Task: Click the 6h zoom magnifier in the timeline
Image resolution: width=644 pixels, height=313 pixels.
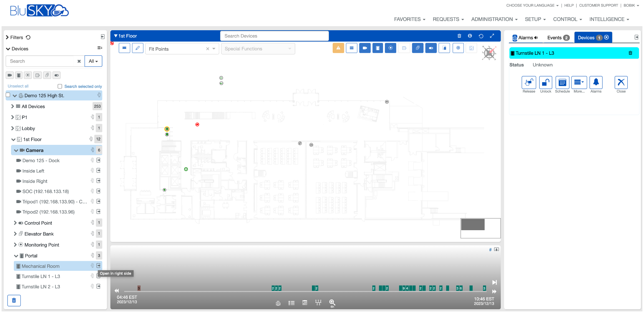Action: [x=332, y=303]
